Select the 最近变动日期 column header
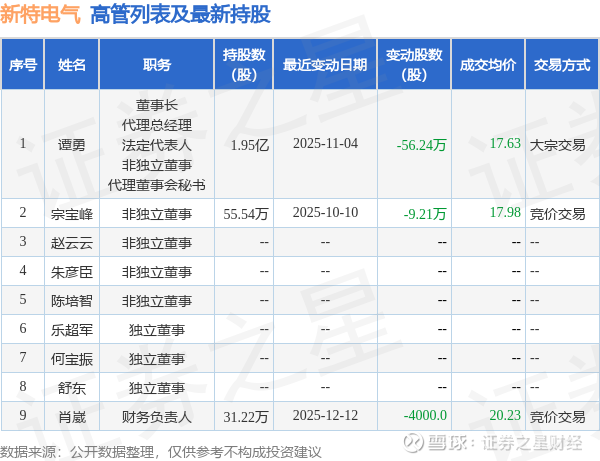Image resolution: width=600 pixels, height=461 pixels. pyautogui.click(x=325, y=65)
